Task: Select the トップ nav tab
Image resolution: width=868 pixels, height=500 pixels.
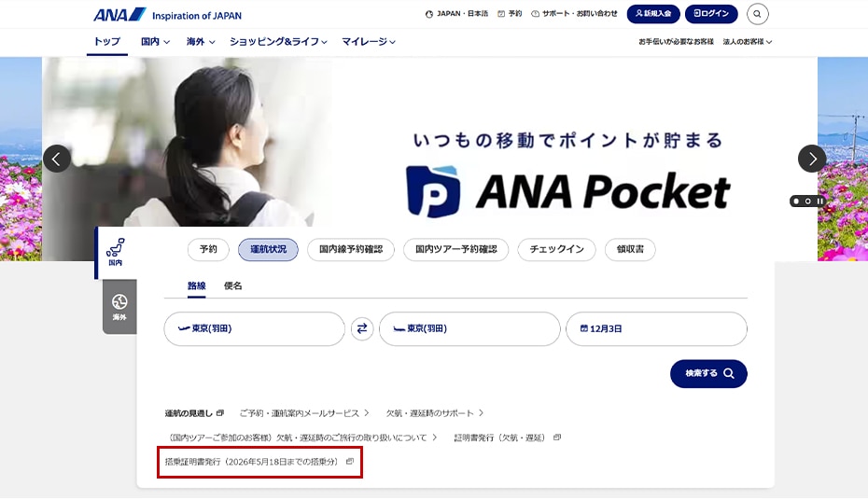Action: point(106,41)
